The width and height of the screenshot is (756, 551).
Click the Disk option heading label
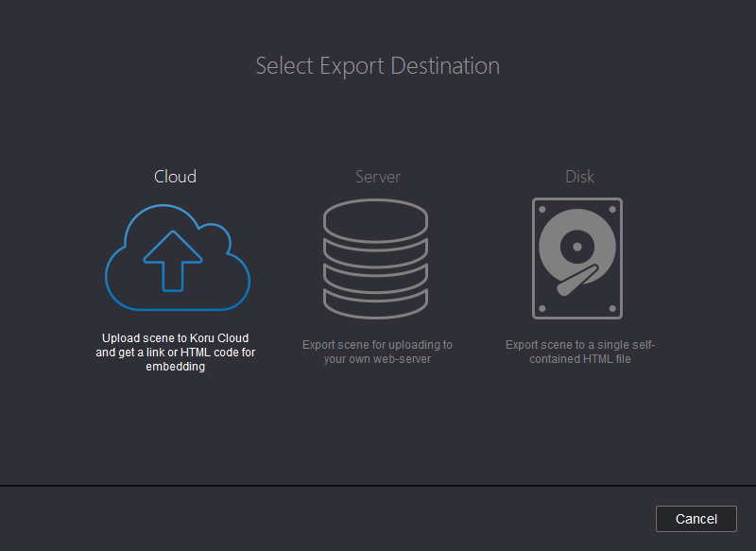(578, 177)
